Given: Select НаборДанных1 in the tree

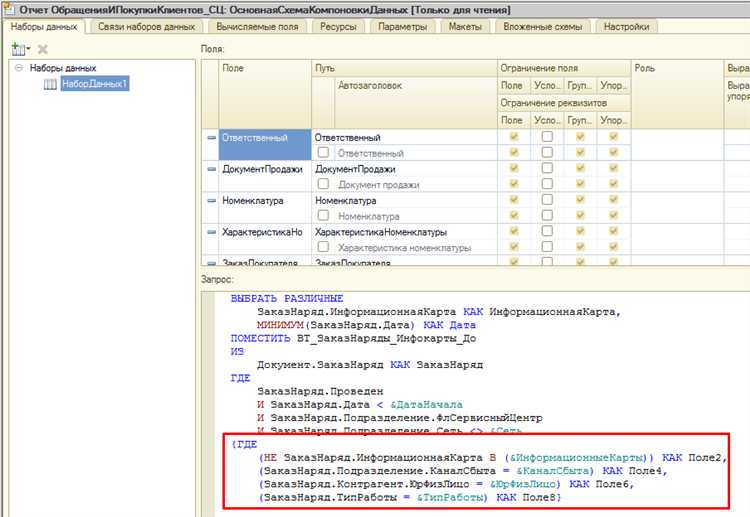Looking at the screenshot, I should (95, 84).
